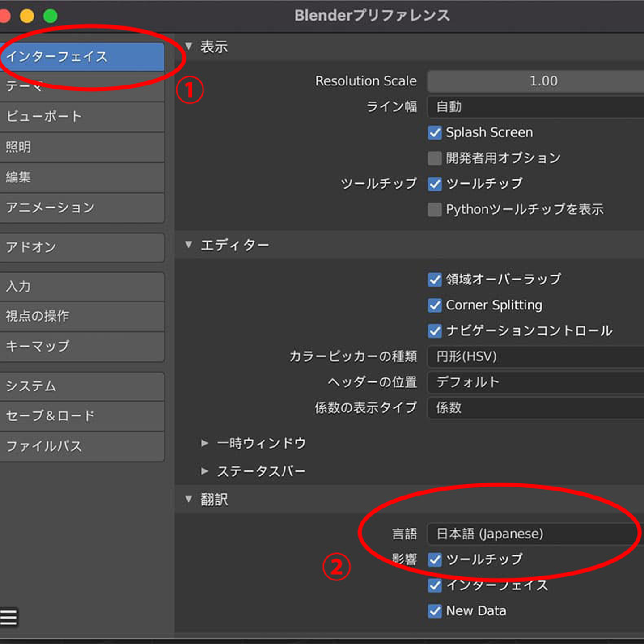This screenshot has height=644, width=644.
Task: Switch to the キーマップ tab
Action: 82,347
